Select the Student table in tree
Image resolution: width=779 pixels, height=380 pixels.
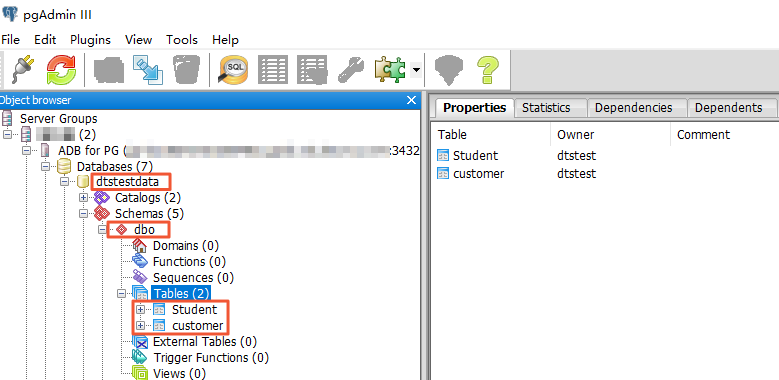(194, 309)
